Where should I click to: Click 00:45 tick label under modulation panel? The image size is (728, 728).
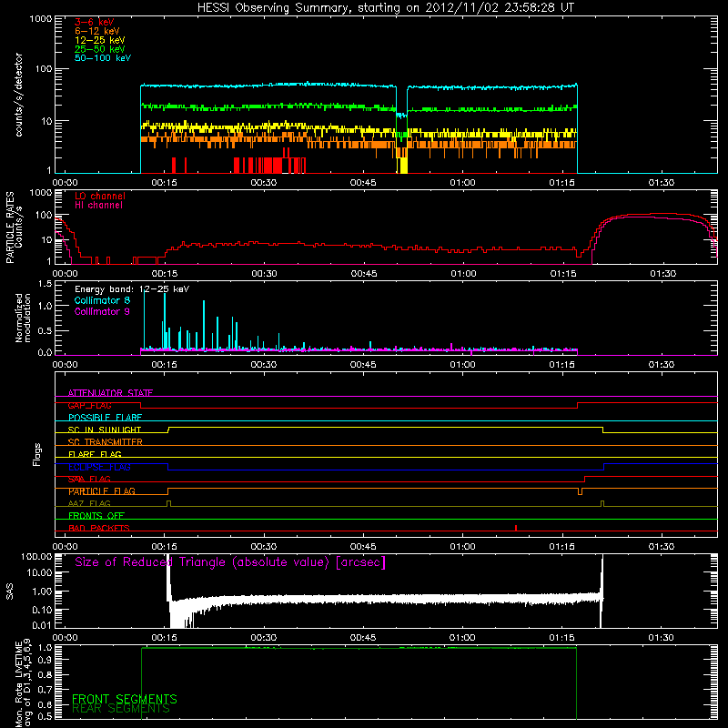(x=363, y=365)
